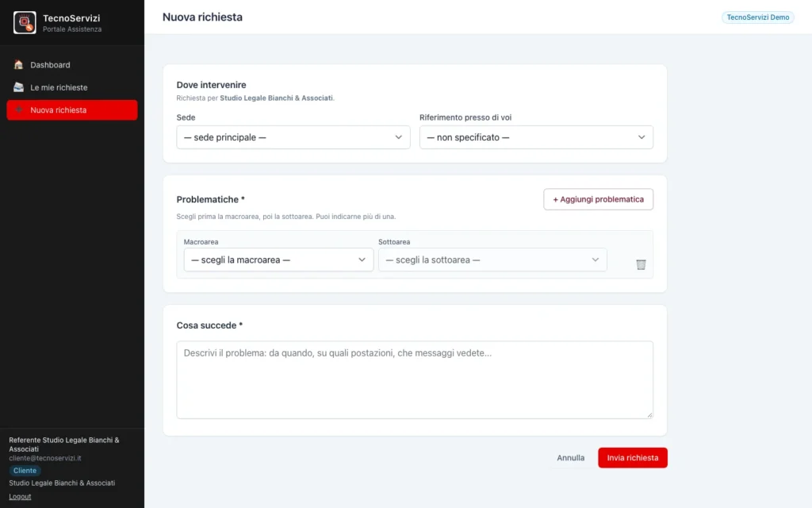The image size is (812, 508).
Task: Focus the Cosa succede description textarea
Action: pyautogui.click(x=414, y=379)
